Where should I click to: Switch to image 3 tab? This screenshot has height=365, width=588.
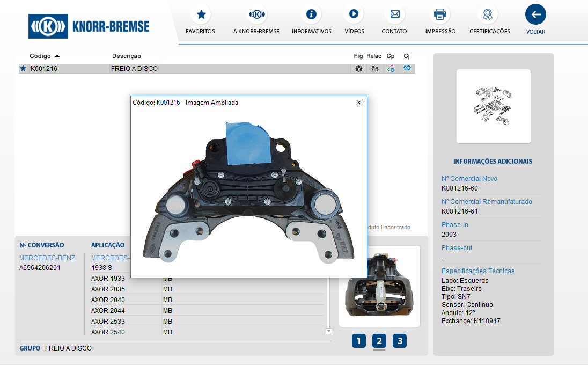399,341
